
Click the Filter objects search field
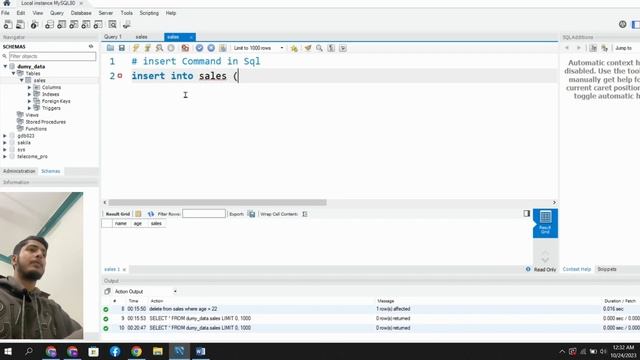(x=52, y=56)
